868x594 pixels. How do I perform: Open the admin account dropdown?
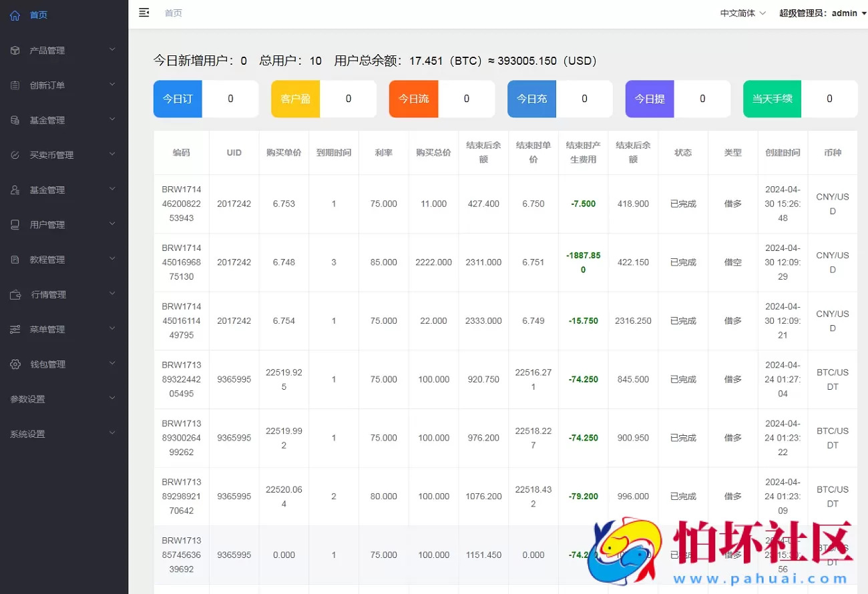[x=823, y=13]
